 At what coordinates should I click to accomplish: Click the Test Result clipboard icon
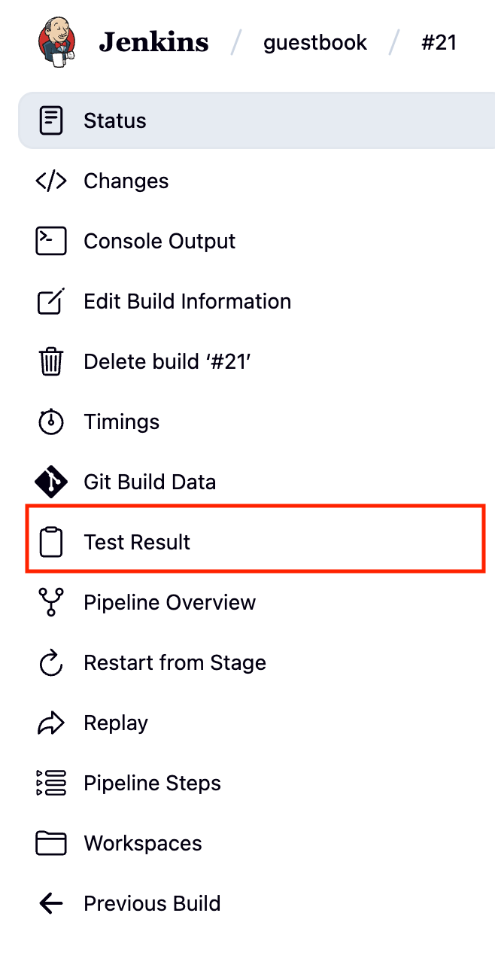51,542
